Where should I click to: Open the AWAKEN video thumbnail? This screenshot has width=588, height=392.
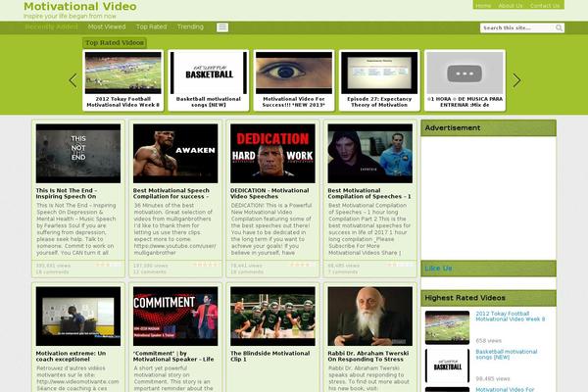pyautogui.click(x=175, y=154)
